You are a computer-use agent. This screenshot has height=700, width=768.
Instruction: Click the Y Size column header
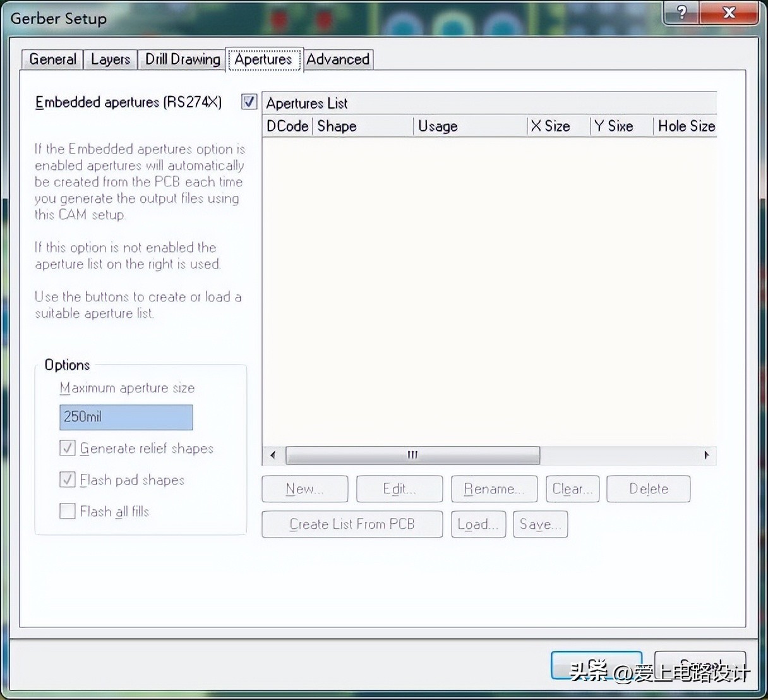pyautogui.click(x=622, y=126)
